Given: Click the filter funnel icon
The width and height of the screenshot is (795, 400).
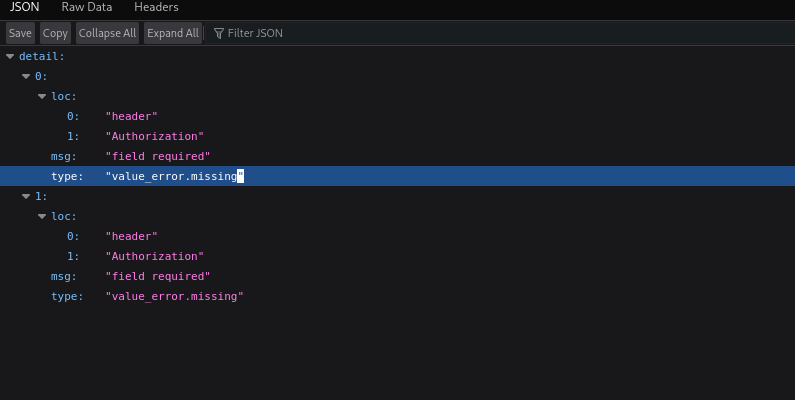Looking at the screenshot, I should point(219,33).
